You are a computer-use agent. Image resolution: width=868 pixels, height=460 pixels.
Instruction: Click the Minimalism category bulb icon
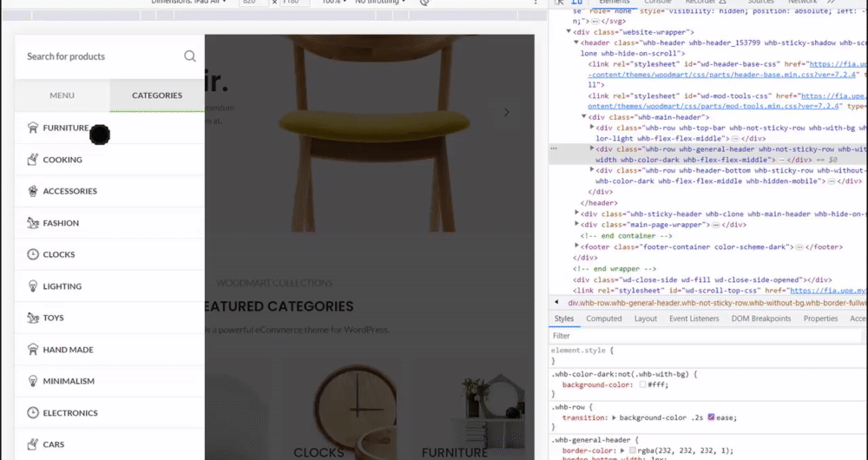(33, 381)
